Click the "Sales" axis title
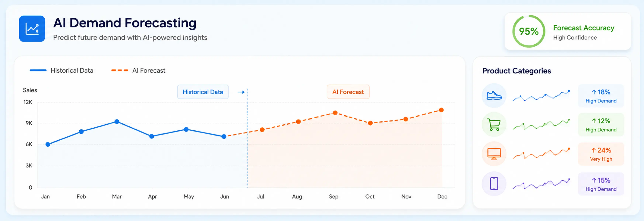644x221 pixels. pyautogui.click(x=30, y=90)
